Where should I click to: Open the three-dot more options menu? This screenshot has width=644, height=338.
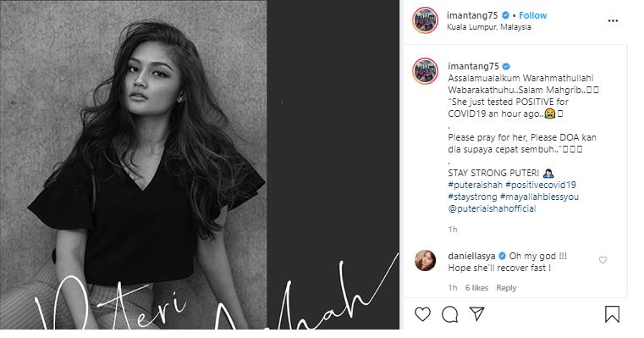[x=613, y=20]
